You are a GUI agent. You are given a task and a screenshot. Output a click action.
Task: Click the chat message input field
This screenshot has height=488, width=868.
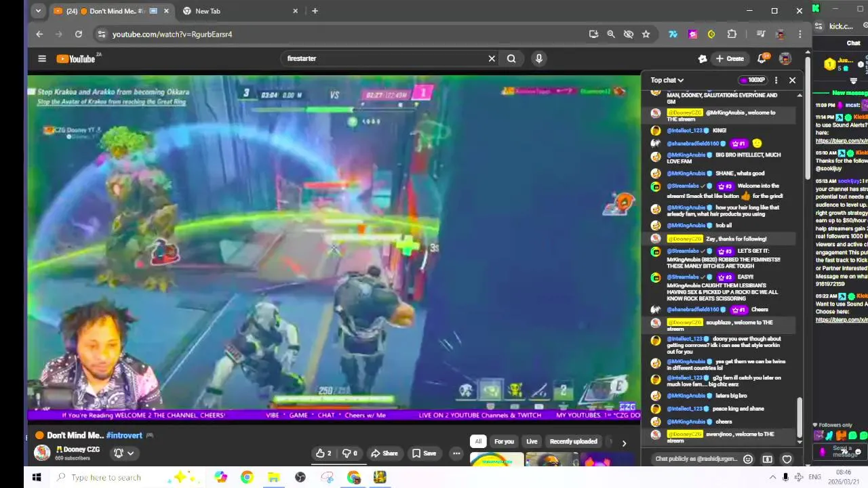pos(696,459)
